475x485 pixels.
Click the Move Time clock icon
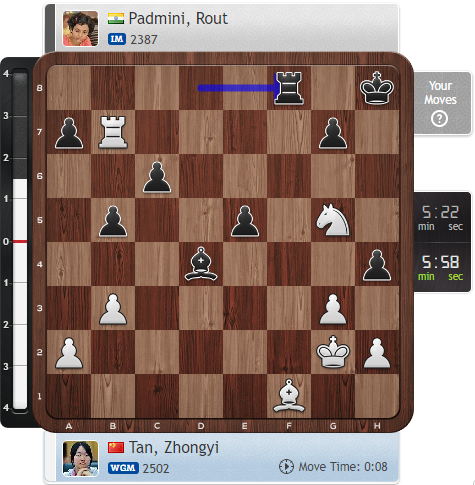pos(286,467)
